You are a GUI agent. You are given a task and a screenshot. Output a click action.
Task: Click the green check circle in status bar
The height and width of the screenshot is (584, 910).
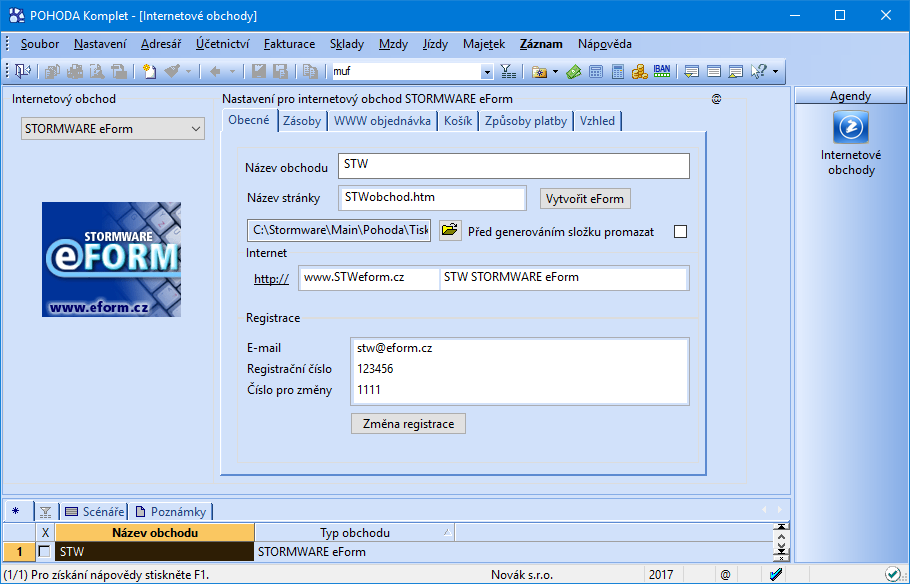pos(893,575)
